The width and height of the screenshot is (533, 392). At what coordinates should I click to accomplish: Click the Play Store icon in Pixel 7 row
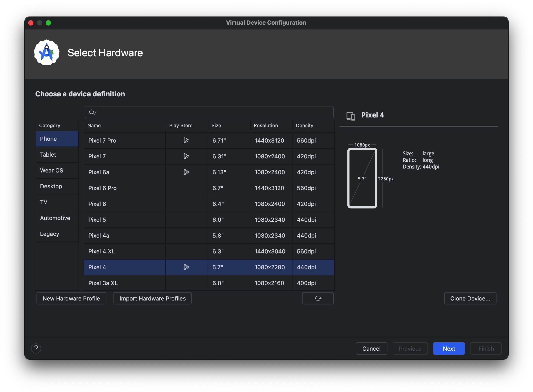tap(186, 156)
